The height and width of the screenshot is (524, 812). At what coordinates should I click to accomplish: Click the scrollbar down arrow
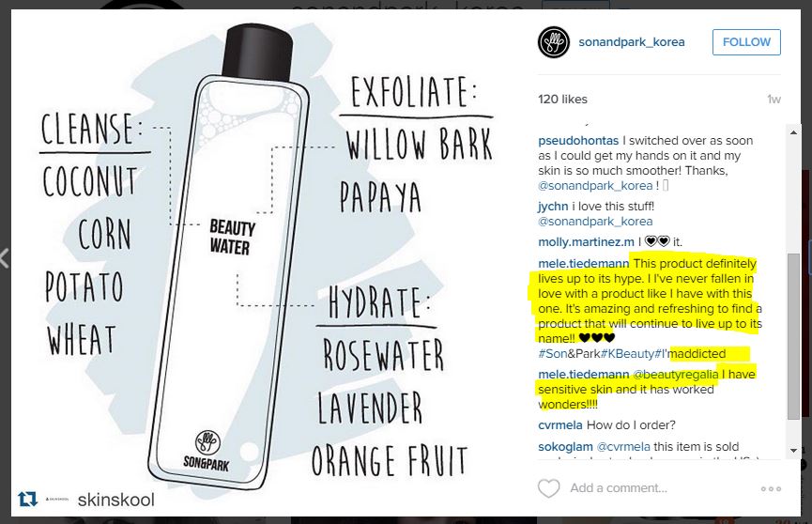tap(793, 451)
